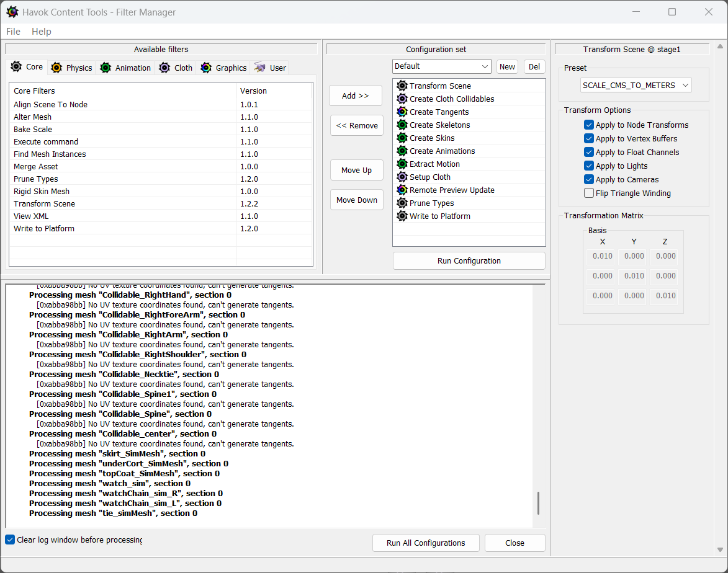Select Merge Asset filter row

[161, 167]
